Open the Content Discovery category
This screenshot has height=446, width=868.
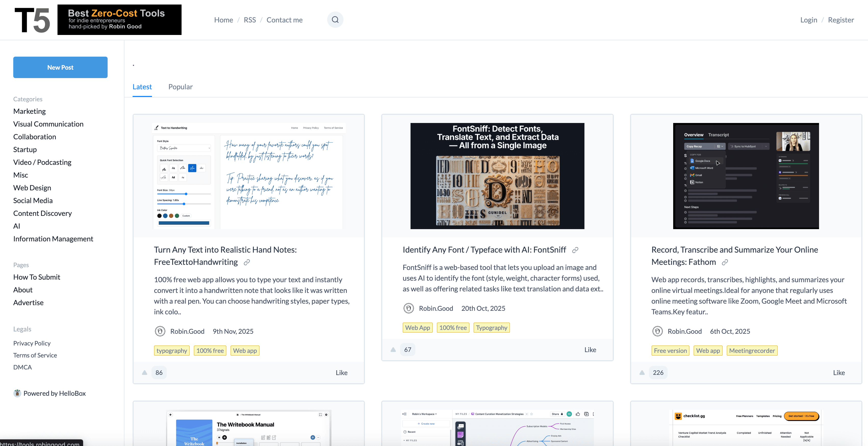tap(42, 213)
